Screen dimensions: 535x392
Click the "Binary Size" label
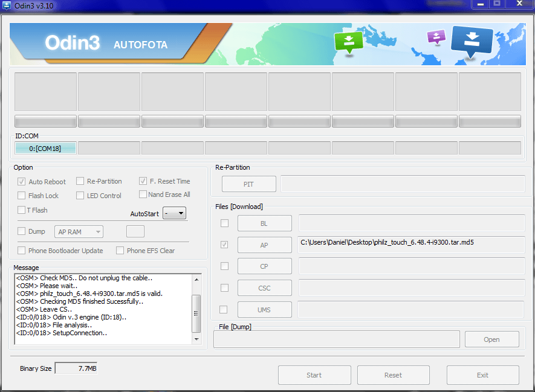(36, 368)
